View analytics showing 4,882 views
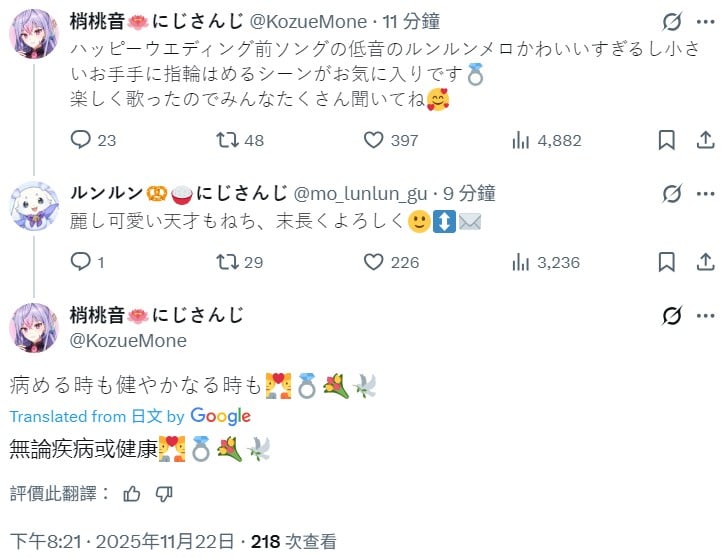The image size is (728, 558). [520, 140]
